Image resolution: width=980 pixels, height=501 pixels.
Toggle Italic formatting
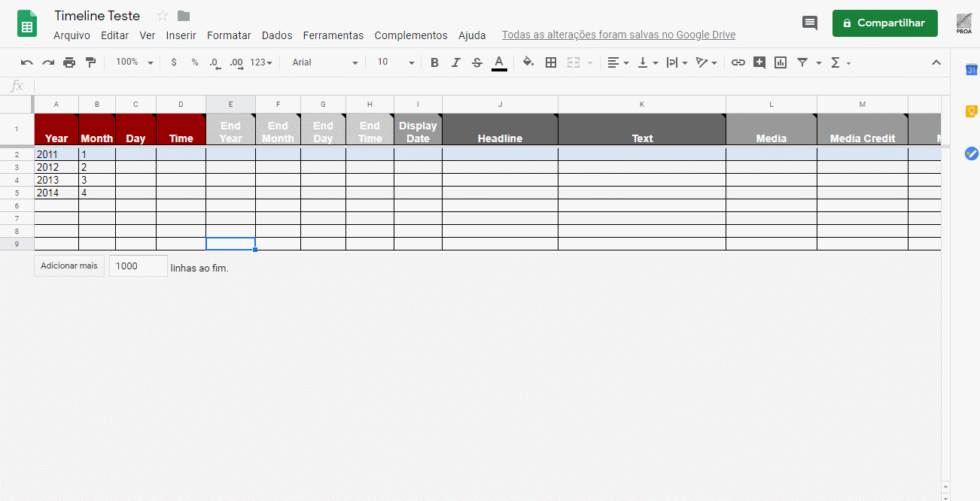pyautogui.click(x=455, y=62)
